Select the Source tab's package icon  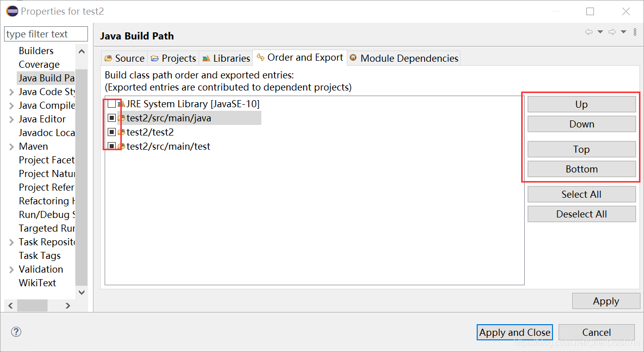coord(108,58)
